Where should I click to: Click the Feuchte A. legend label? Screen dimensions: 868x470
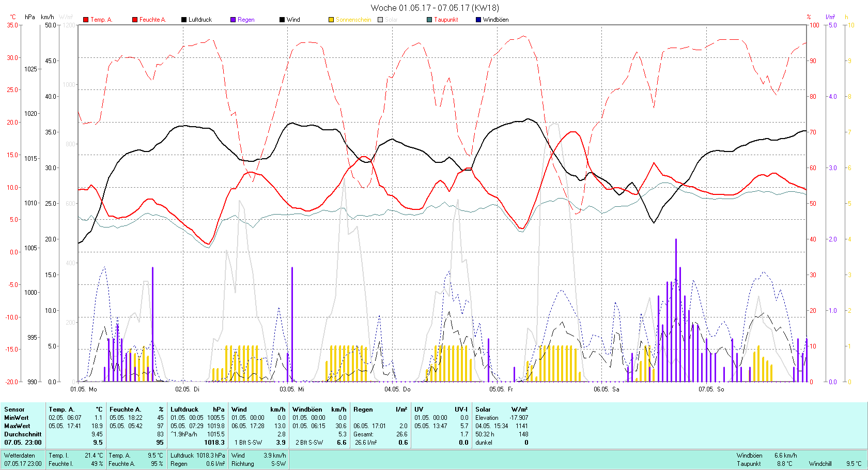point(152,20)
